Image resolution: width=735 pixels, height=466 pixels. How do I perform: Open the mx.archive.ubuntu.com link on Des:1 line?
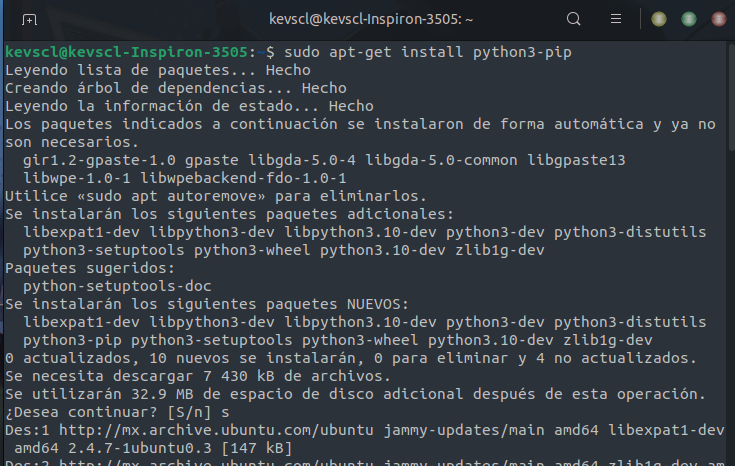[216, 430]
